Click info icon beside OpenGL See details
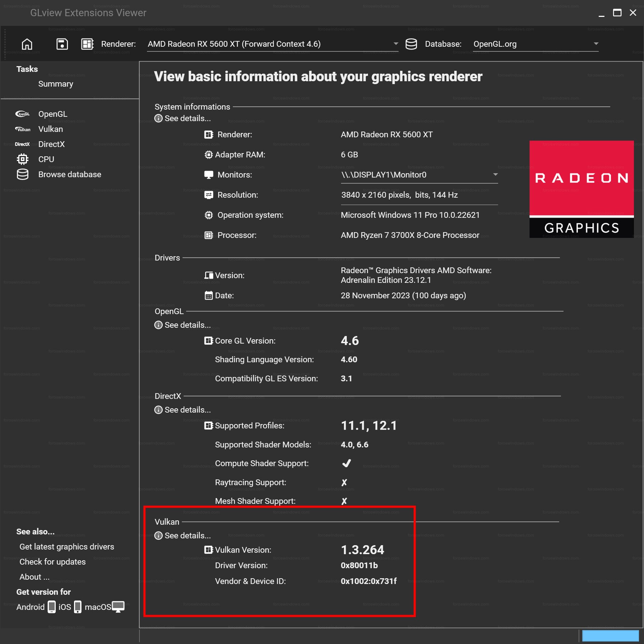 tap(158, 325)
